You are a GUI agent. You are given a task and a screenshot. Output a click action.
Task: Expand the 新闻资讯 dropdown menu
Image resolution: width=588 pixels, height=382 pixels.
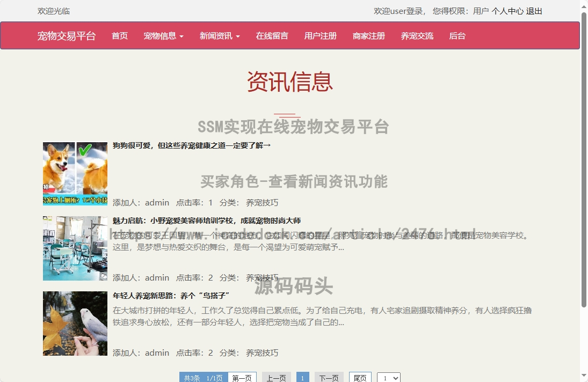coord(220,36)
